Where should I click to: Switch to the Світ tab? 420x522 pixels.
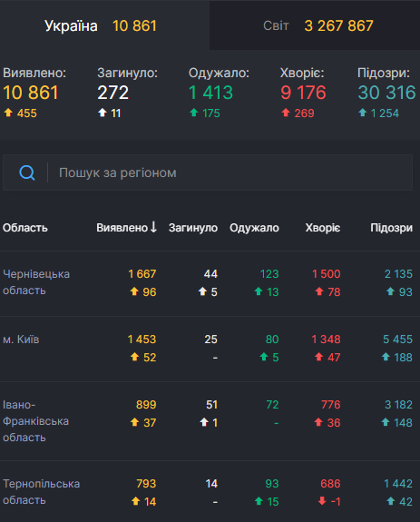pos(315,25)
